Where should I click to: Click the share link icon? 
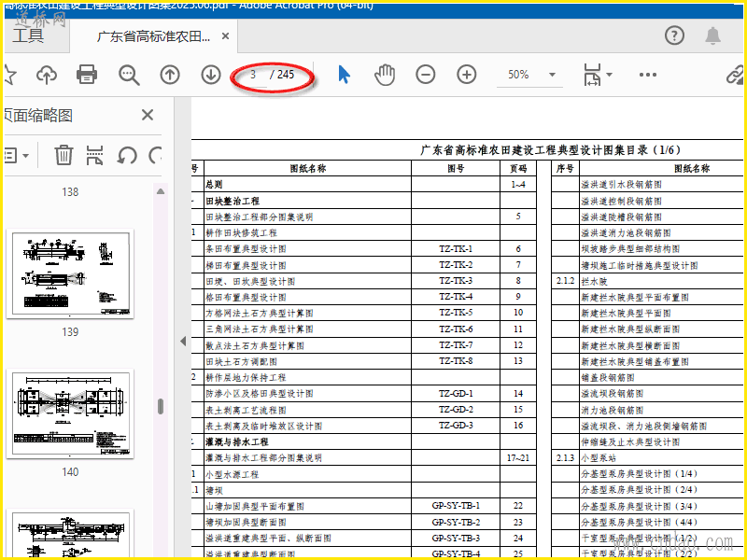coord(735,75)
